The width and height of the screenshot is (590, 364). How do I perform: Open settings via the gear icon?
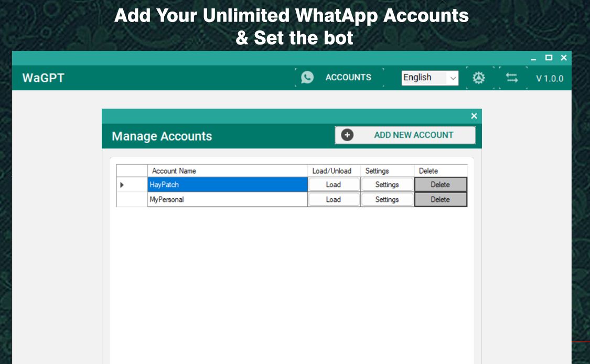(479, 78)
